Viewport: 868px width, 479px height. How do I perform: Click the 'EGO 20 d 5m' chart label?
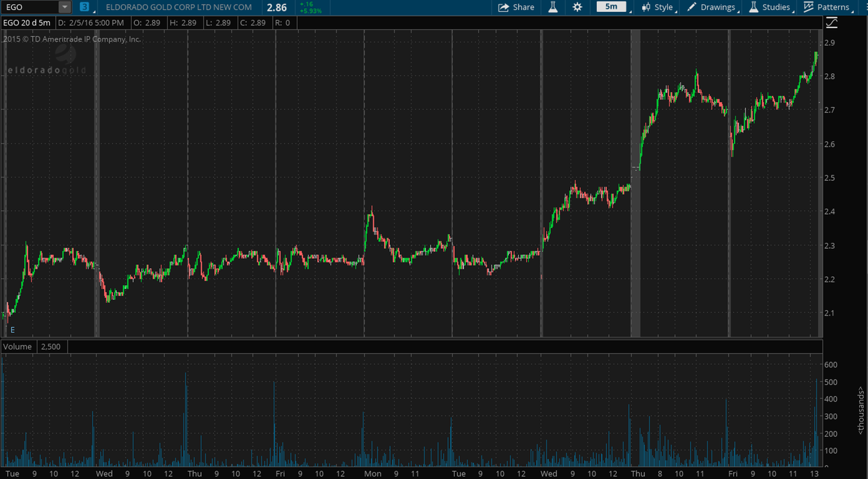click(27, 23)
